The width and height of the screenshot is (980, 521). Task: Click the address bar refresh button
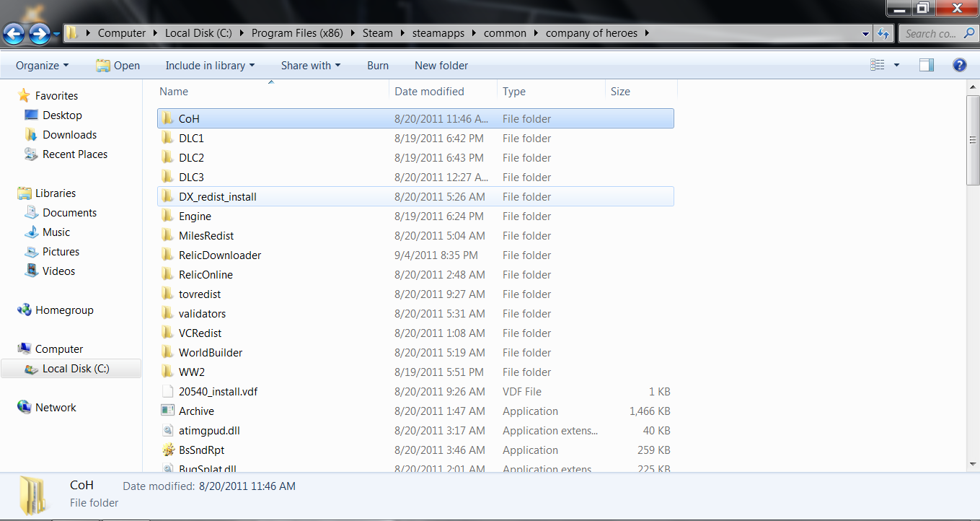[x=883, y=33]
